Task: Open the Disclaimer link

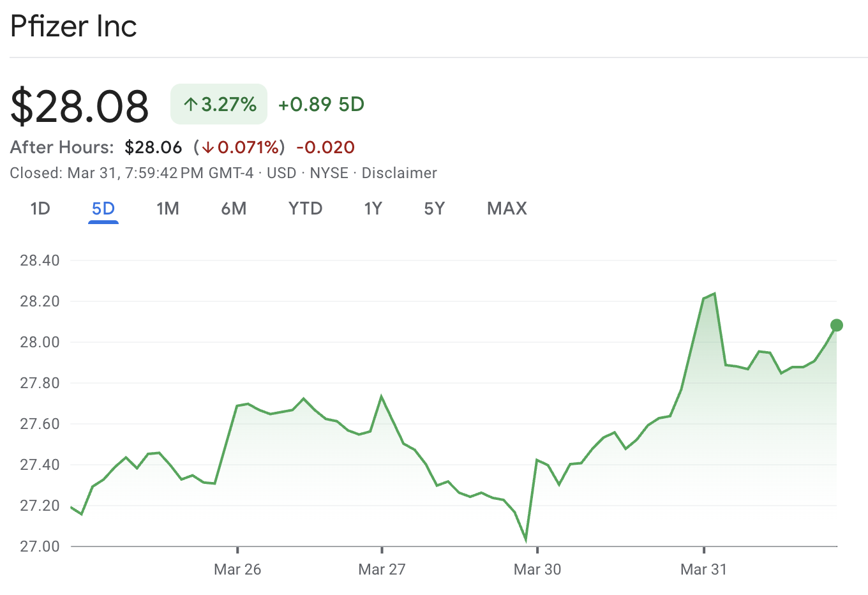Action: (399, 172)
